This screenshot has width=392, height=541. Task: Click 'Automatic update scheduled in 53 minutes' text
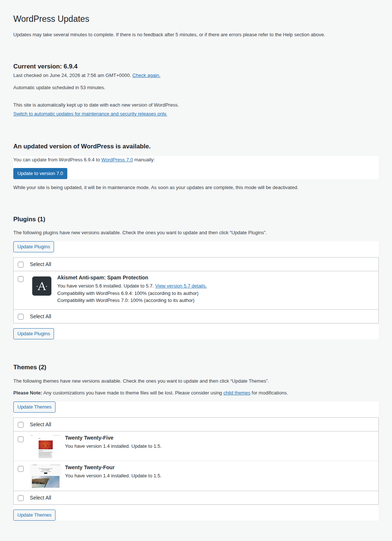tap(59, 88)
